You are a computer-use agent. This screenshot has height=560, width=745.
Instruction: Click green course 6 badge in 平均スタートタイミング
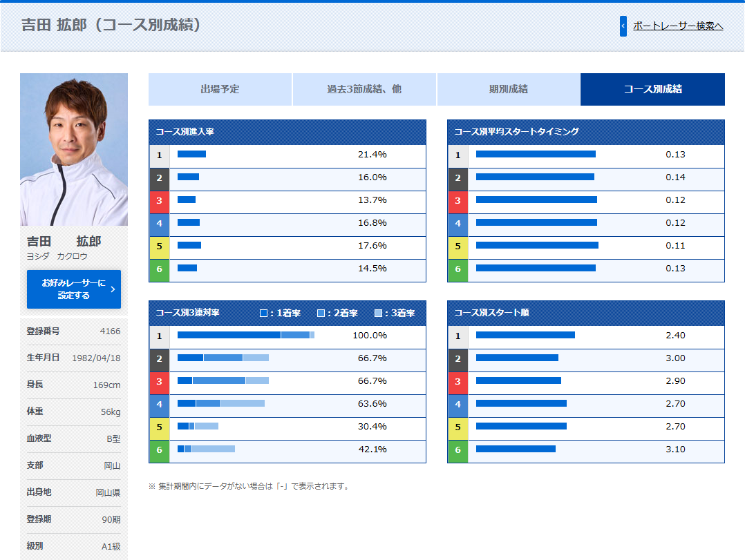tap(458, 270)
